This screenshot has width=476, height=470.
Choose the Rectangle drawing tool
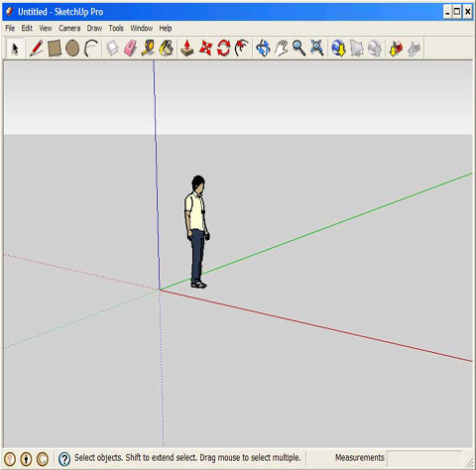[55, 49]
